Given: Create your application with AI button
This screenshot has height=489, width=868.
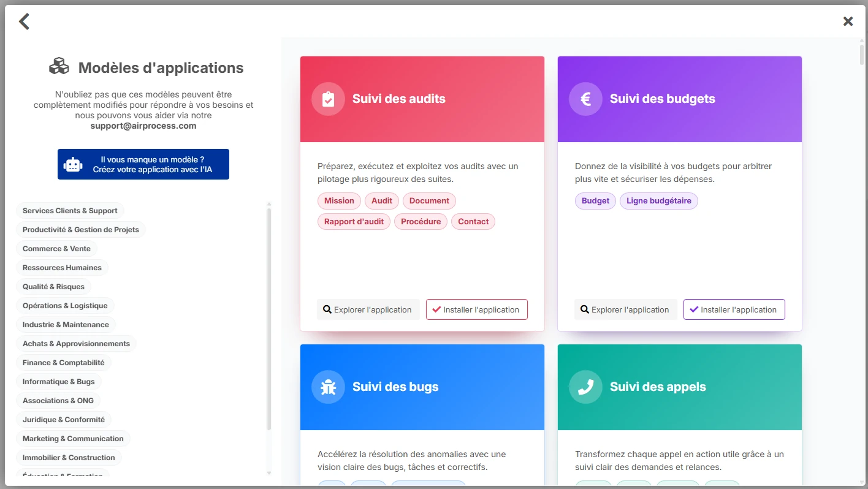Looking at the screenshot, I should [x=143, y=164].
